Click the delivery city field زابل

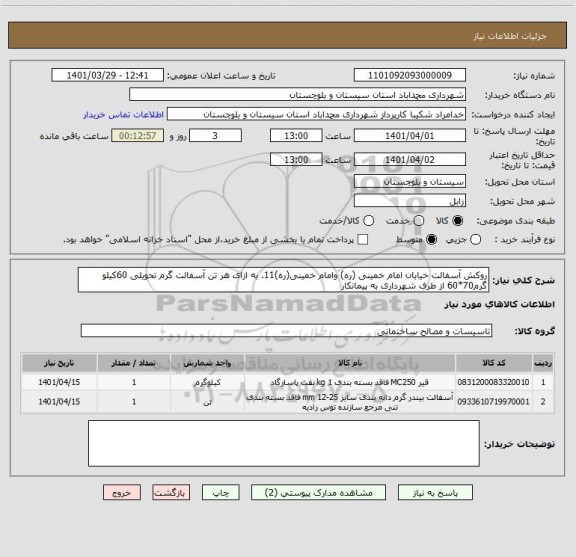point(410,201)
